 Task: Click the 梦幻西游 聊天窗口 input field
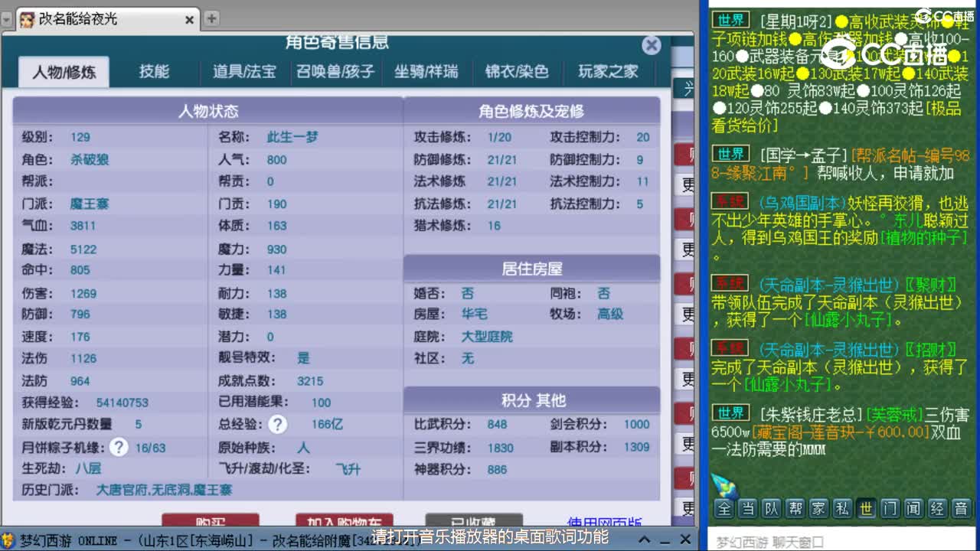(840, 541)
